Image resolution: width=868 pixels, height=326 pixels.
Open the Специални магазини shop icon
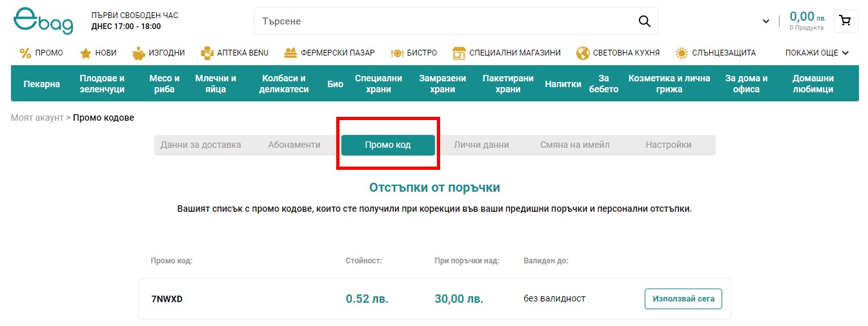coord(459,53)
